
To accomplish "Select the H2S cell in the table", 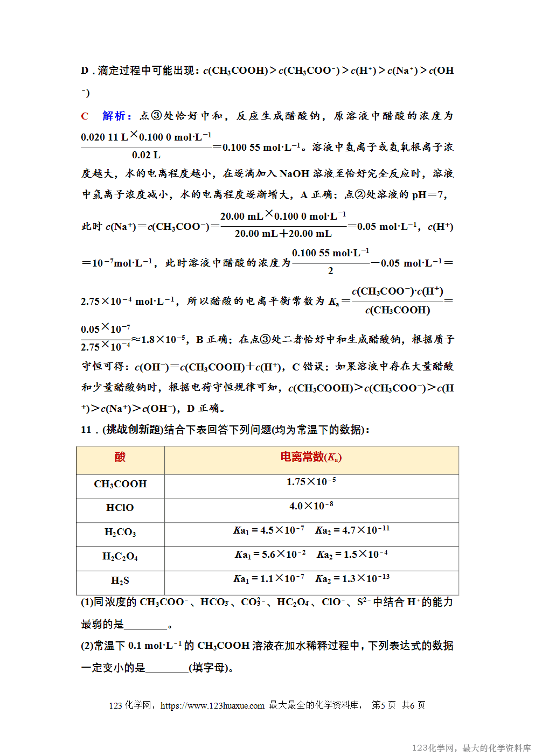I will 120,580.
